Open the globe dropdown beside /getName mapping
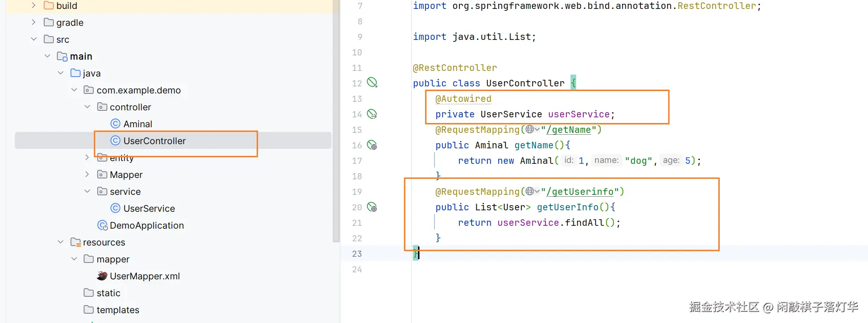This screenshot has width=868, height=323. pos(533,129)
